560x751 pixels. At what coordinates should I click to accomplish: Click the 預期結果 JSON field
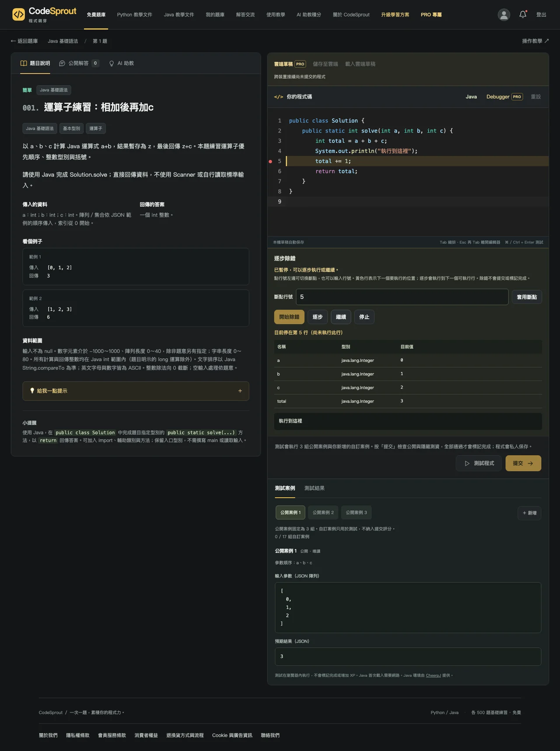tap(408, 656)
